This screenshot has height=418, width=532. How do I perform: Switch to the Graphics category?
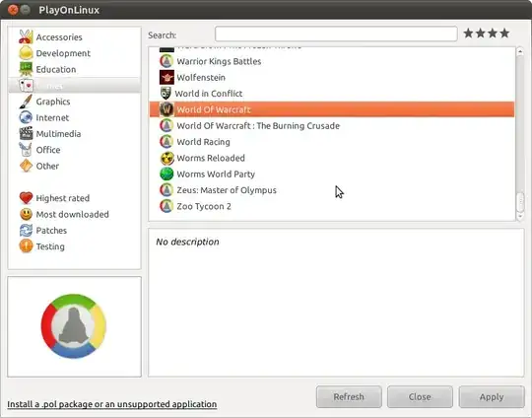(53, 102)
